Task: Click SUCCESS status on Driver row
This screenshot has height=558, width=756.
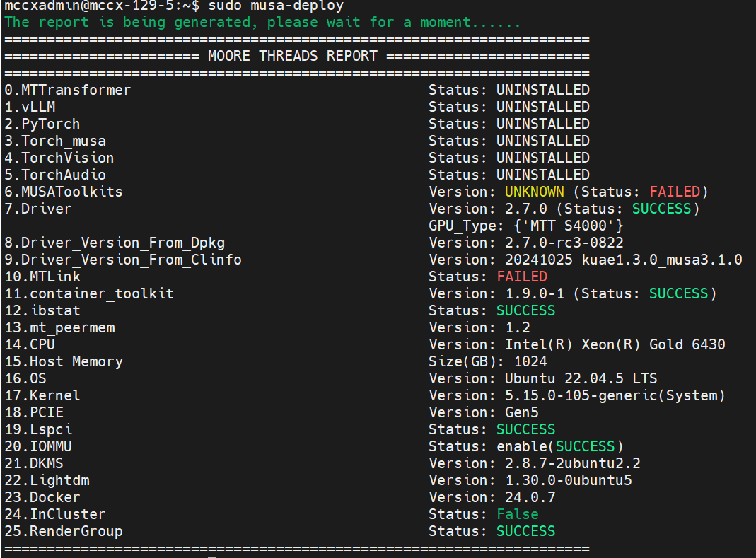Action: (661, 209)
